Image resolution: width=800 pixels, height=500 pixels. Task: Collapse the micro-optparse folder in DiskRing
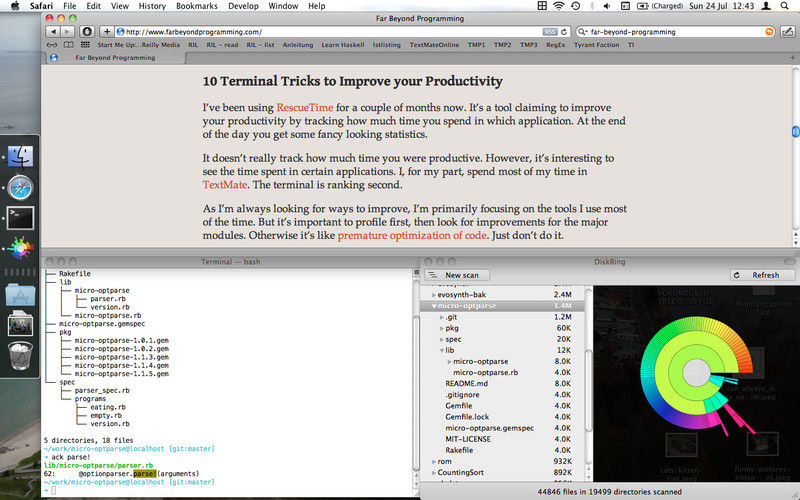click(x=434, y=306)
